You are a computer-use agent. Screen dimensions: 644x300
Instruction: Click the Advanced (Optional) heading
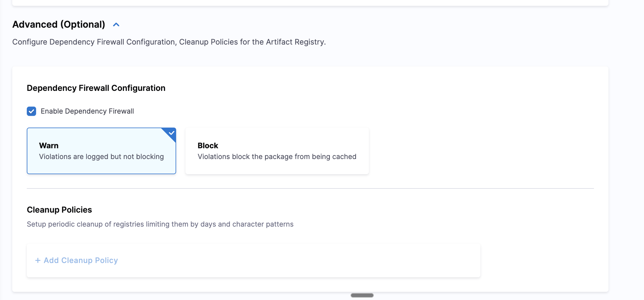[59, 24]
